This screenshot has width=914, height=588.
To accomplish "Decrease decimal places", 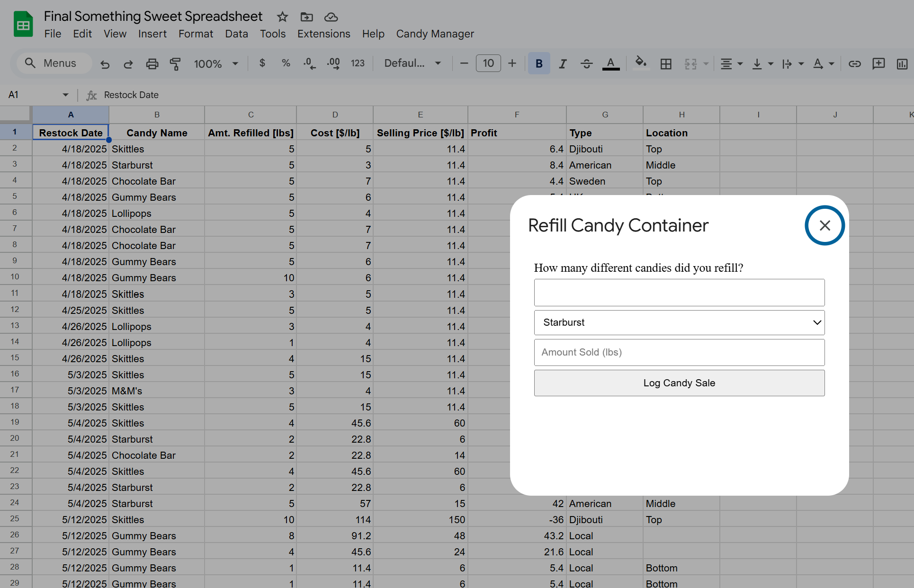I will click(x=309, y=63).
